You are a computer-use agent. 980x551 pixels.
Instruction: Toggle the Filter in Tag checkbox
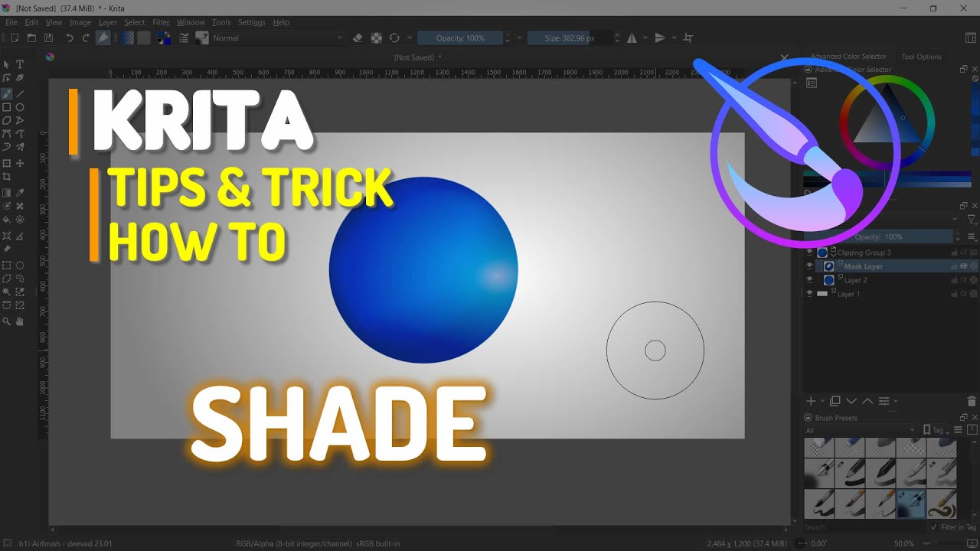point(933,527)
